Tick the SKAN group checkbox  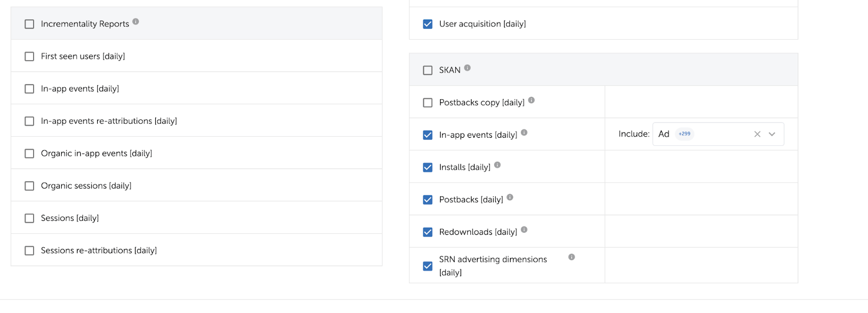point(427,70)
